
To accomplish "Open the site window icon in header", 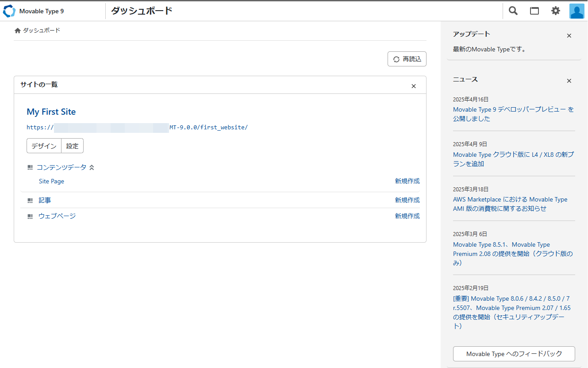I will 534,11.
